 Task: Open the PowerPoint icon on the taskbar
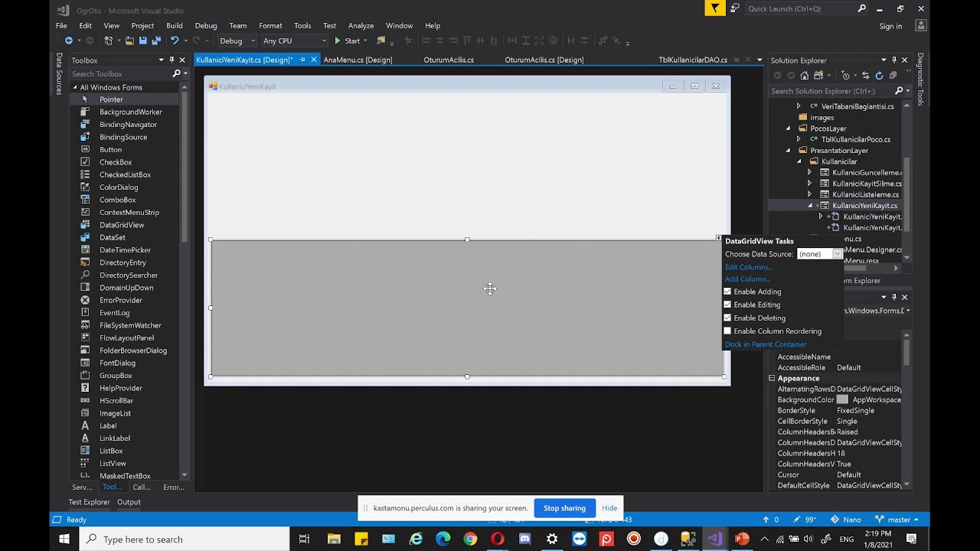(x=742, y=539)
